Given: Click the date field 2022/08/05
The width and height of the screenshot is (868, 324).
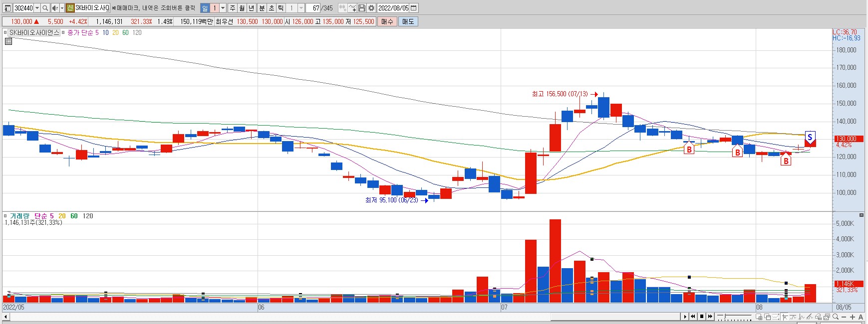Looking at the screenshot, I should [x=393, y=8].
